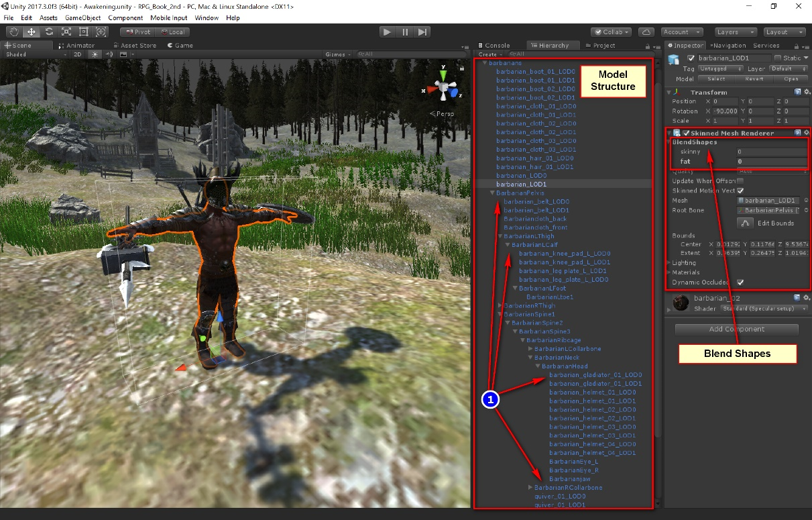This screenshot has width=812, height=520.
Task: Switch to the Asset Store tab
Action: tap(134, 46)
